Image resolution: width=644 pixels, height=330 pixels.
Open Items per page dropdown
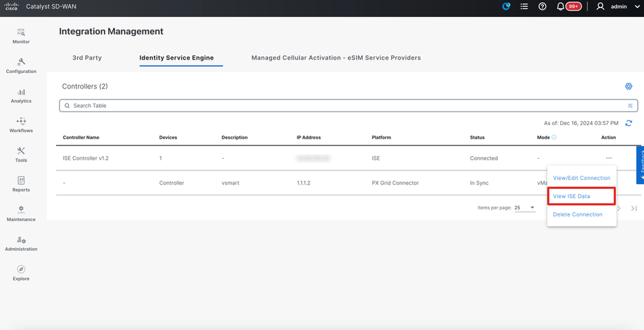tap(525, 208)
